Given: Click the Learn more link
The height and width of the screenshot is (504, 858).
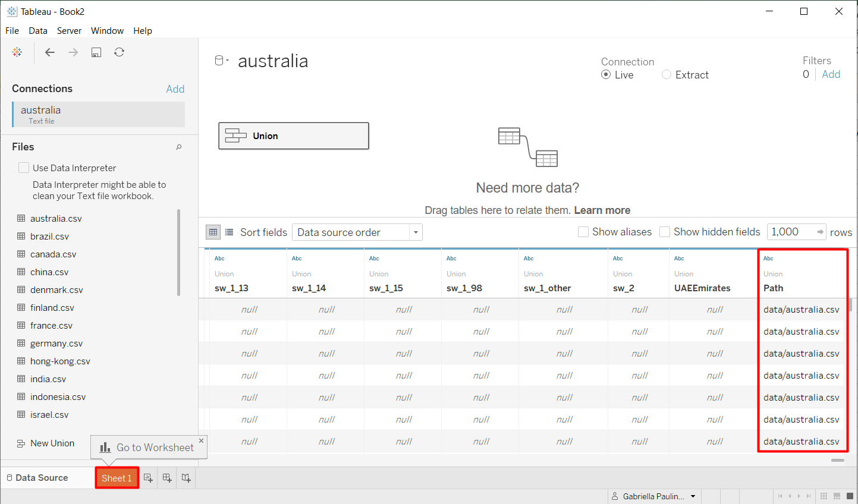Looking at the screenshot, I should pos(602,210).
